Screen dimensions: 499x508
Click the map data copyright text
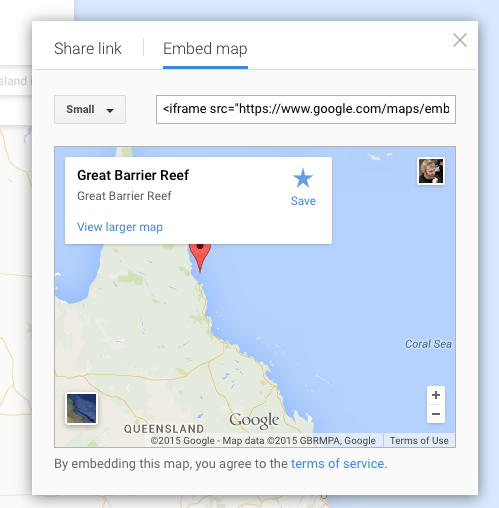(263, 441)
